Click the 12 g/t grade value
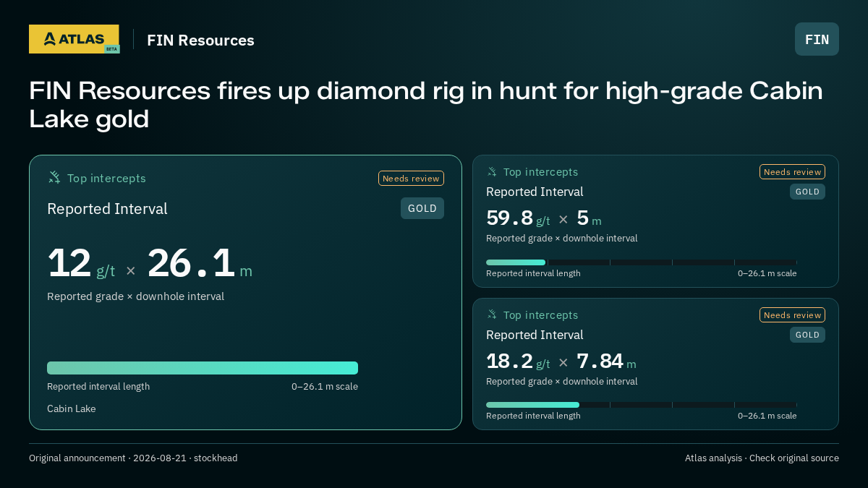This screenshot has height=488, width=868. [81, 263]
